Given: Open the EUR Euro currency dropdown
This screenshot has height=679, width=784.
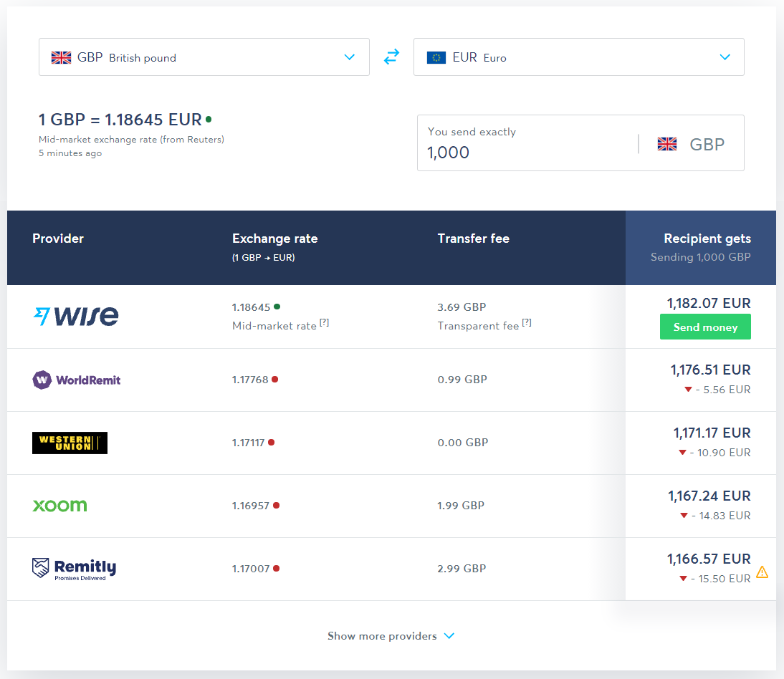Looking at the screenshot, I should point(578,57).
